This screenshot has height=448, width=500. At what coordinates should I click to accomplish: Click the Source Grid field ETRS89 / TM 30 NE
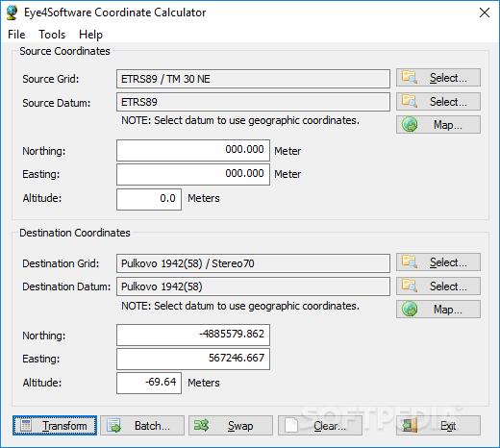pos(253,79)
